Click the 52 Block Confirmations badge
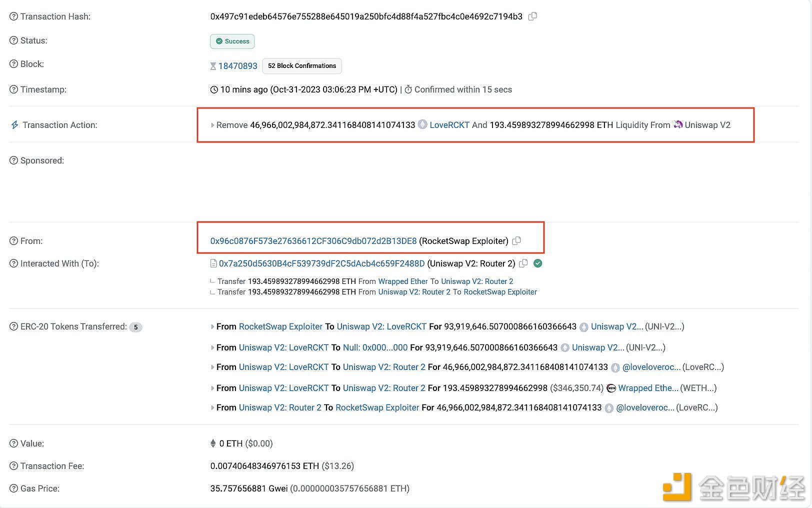Image resolution: width=812 pixels, height=508 pixels. [302, 66]
